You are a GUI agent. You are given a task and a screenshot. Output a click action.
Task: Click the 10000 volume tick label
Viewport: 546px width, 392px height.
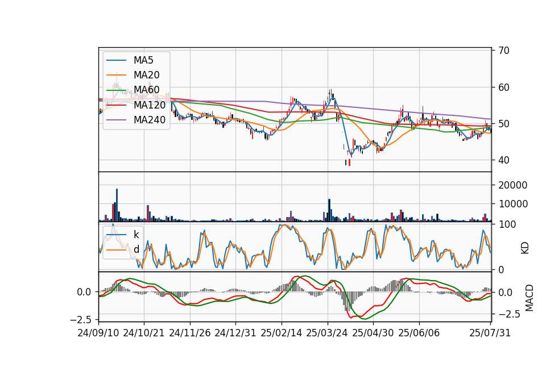click(512, 204)
